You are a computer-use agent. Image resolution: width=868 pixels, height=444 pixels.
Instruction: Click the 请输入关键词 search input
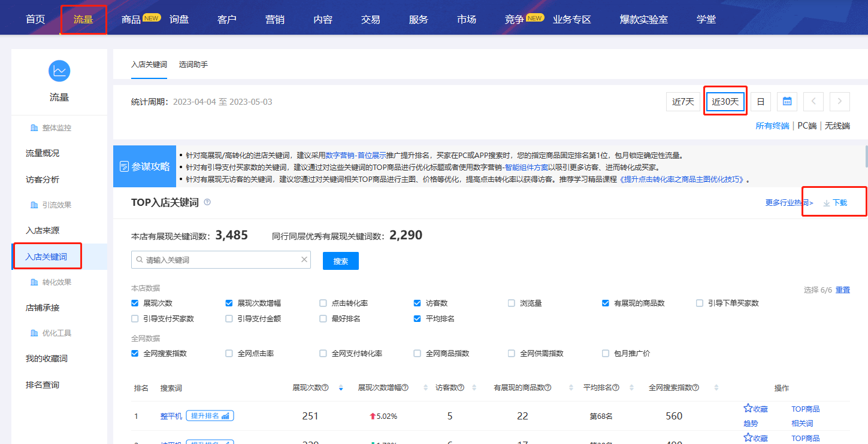coord(221,260)
